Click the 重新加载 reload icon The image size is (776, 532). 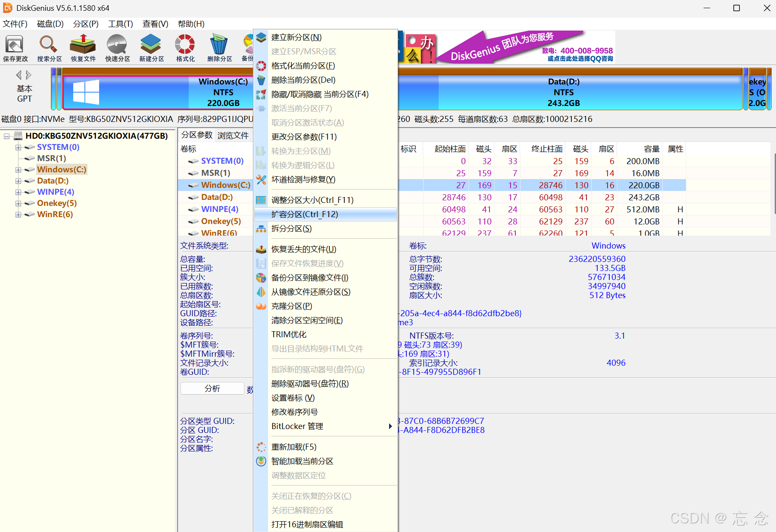tap(261, 447)
